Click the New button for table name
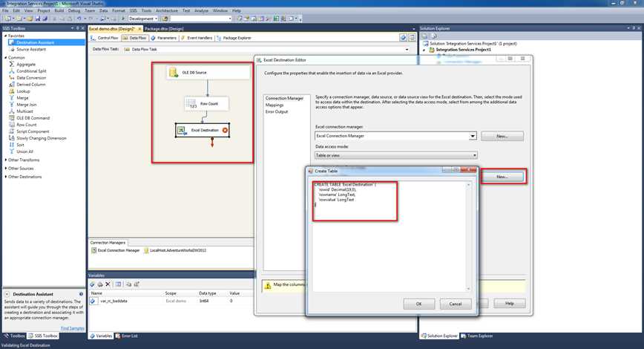 point(502,177)
